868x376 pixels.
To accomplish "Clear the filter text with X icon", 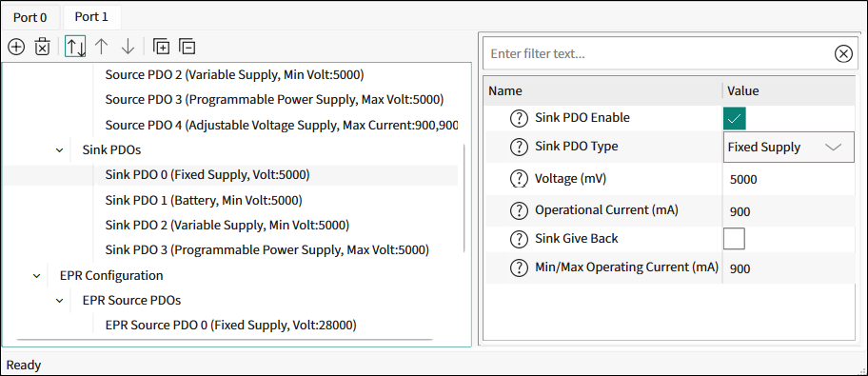I will point(842,53).
